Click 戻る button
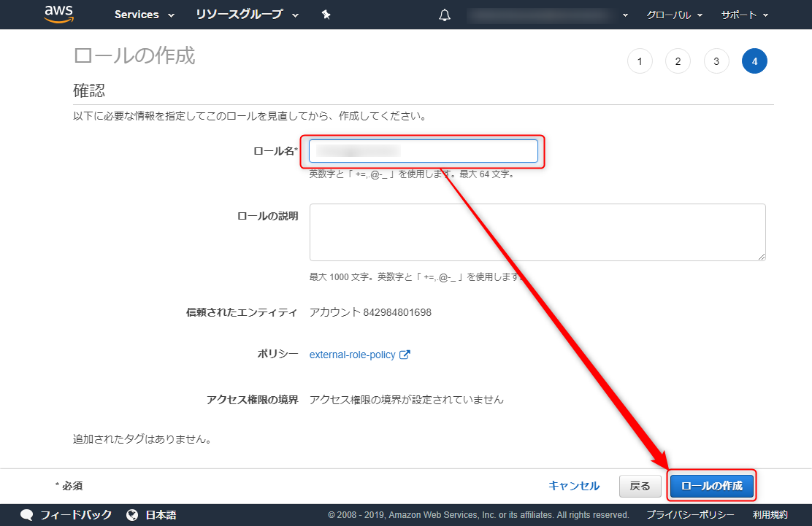Image resolution: width=812 pixels, height=526 pixels. [640, 486]
